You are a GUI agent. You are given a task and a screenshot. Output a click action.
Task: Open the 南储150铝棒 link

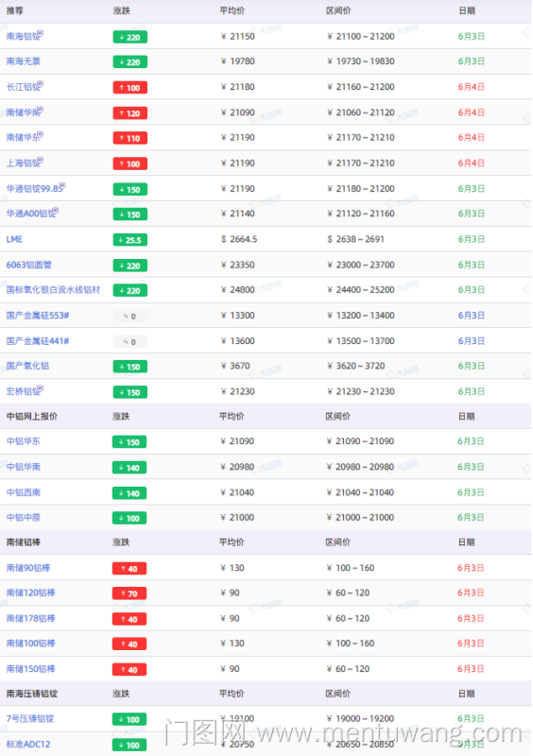tap(30, 669)
